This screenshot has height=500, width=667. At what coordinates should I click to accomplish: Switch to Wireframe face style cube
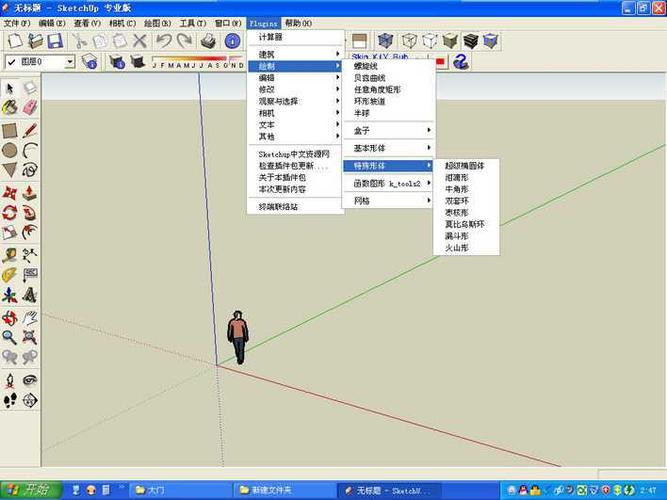(x=409, y=41)
